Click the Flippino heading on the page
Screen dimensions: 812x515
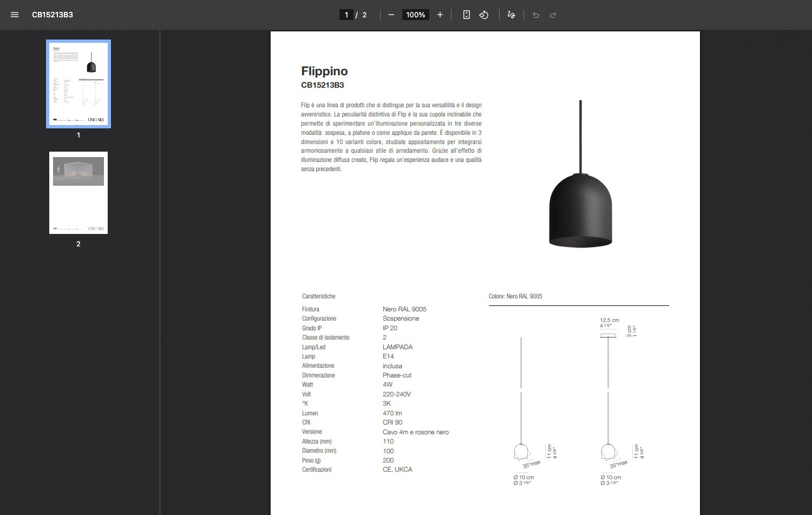pos(324,71)
